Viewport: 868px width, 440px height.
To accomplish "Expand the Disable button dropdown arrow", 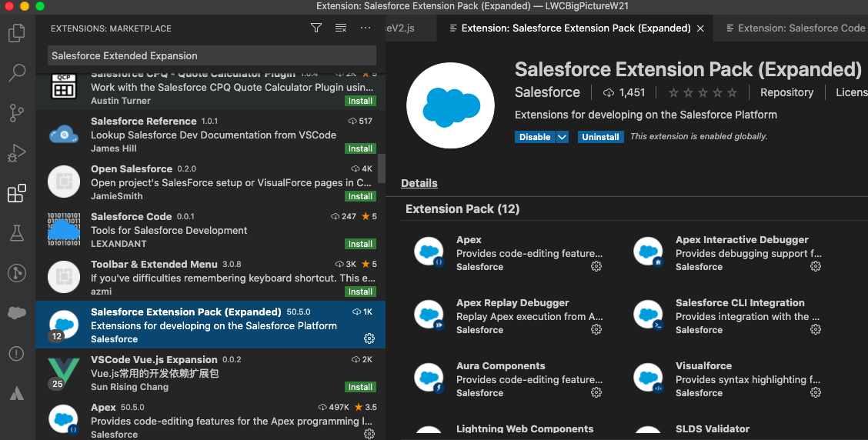I will [563, 137].
